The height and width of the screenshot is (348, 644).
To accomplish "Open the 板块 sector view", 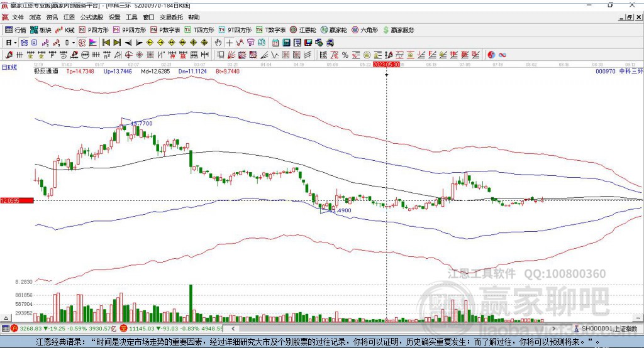I will click(x=40, y=30).
